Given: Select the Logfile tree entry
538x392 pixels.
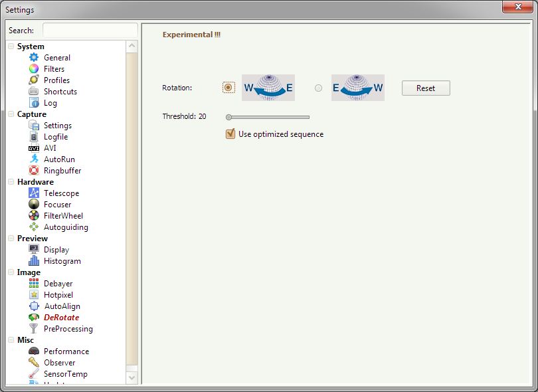Looking at the screenshot, I should (x=56, y=137).
